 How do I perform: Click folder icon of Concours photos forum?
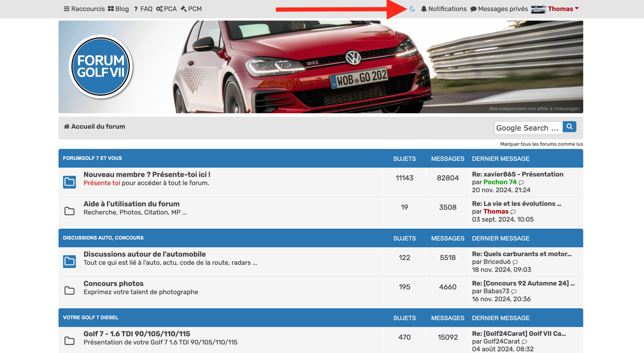(69, 291)
